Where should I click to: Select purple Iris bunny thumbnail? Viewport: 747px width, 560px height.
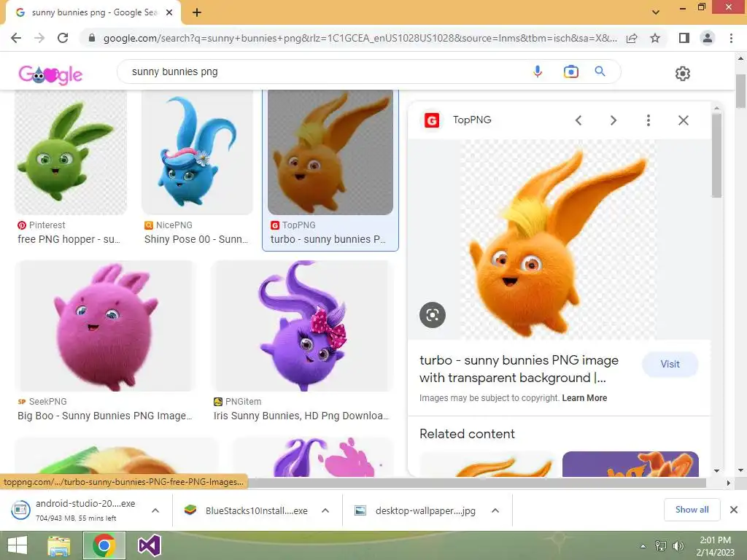point(302,326)
